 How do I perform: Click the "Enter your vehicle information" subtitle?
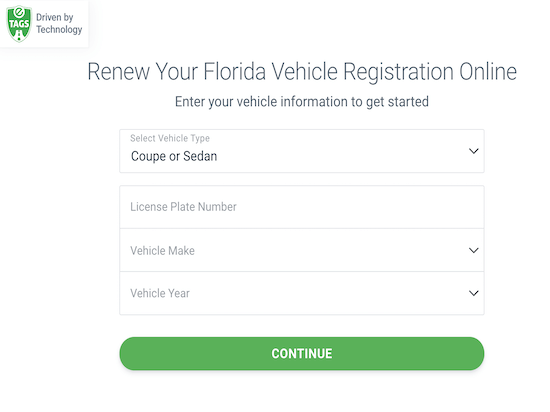[x=302, y=102]
